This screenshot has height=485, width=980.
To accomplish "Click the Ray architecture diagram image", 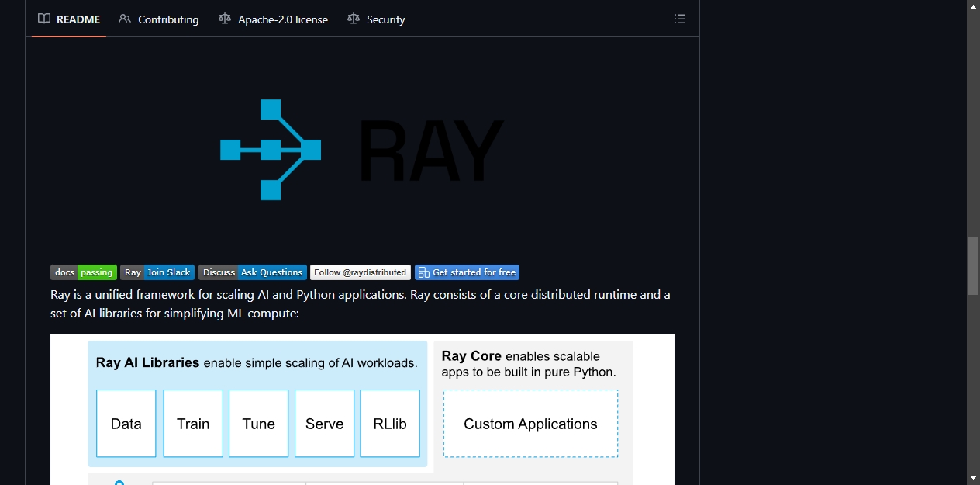I will pyautogui.click(x=362, y=410).
